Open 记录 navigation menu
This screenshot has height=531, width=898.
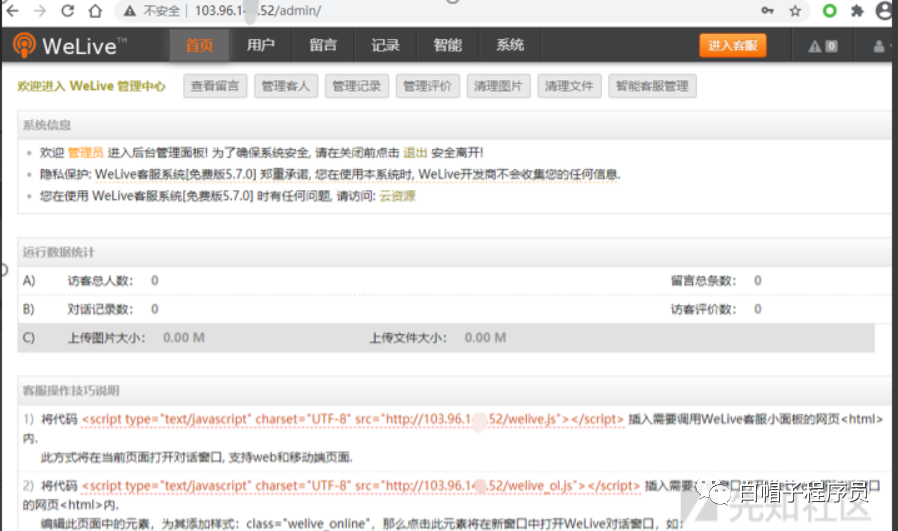(x=385, y=45)
